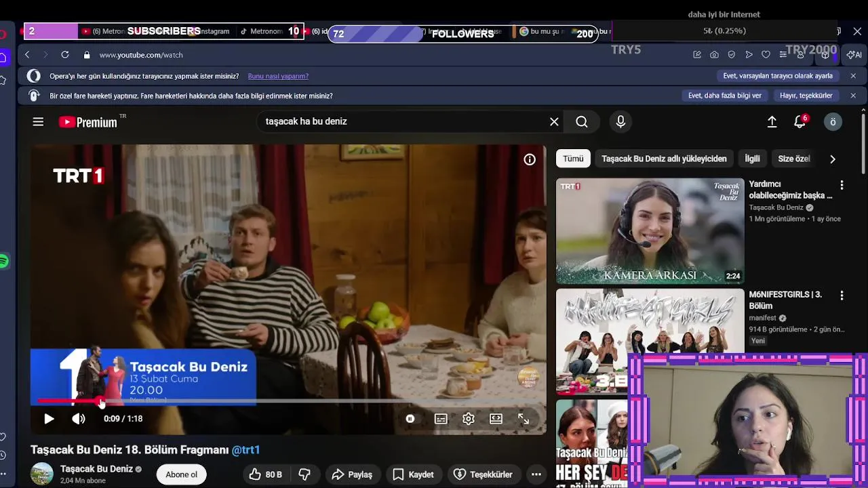Show video info card icon

point(530,159)
